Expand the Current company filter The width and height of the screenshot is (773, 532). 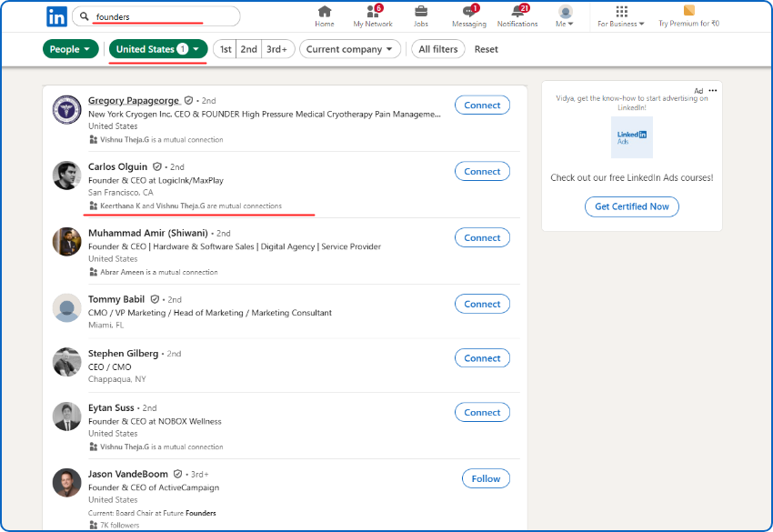click(349, 49)
